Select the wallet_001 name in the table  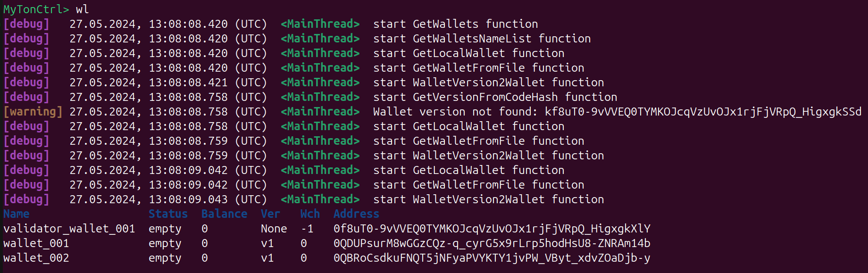pos(36,243)
